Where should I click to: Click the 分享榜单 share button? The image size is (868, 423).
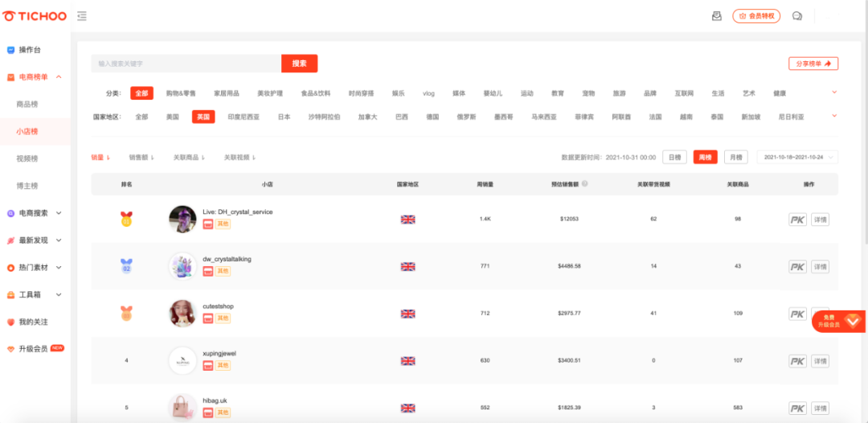pyautogui.click(x=813, y=64)
